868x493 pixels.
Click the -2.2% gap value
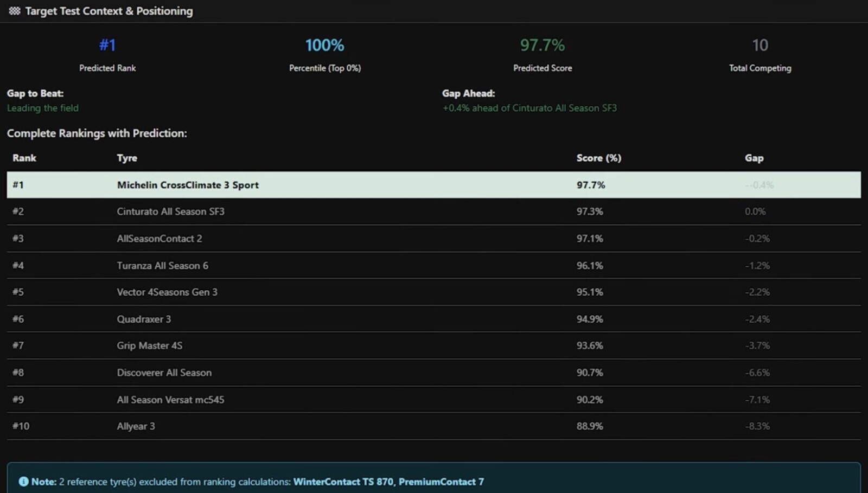point(757,292)
